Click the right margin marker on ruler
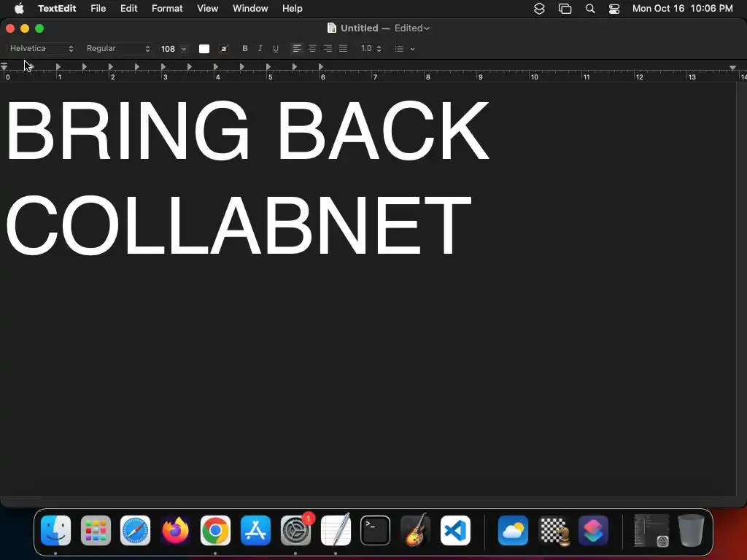This screenshot has height=560, width=747. (732, 68)
